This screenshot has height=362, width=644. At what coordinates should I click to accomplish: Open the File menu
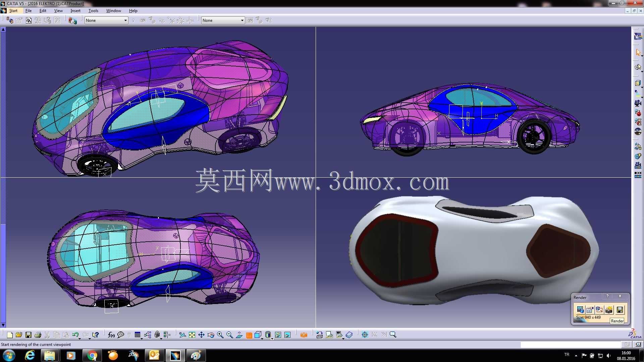(29, 11)
